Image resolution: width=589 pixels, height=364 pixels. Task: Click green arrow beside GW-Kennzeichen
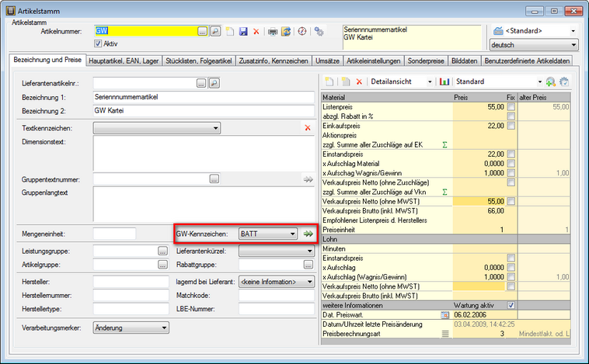[x=308, y=234]
